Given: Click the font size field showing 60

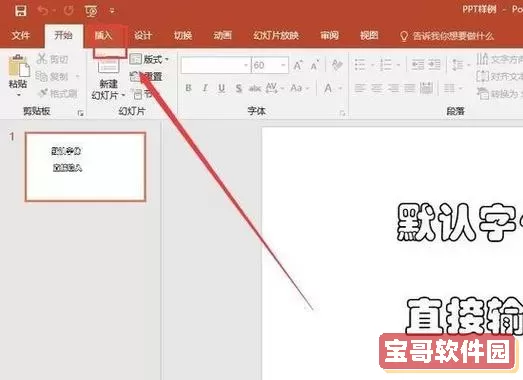Looking at the screenshot, I should [x=266, y=65].
